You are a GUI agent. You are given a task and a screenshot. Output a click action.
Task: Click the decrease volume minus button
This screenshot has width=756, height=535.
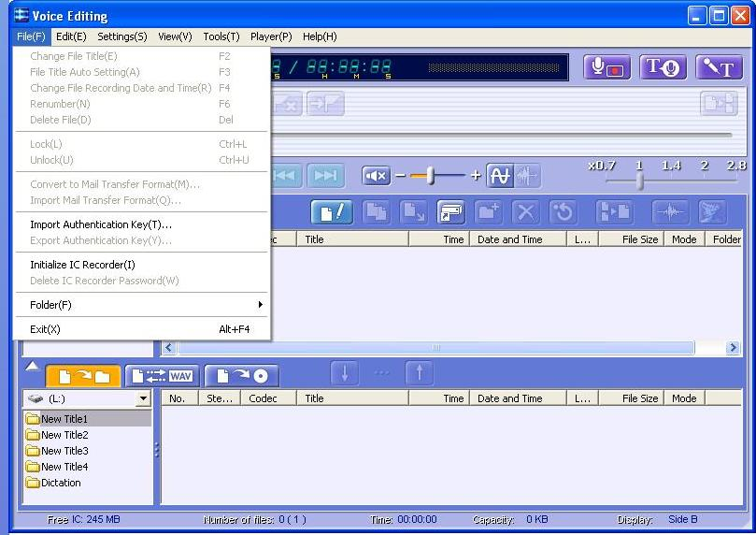pos(400,176)
